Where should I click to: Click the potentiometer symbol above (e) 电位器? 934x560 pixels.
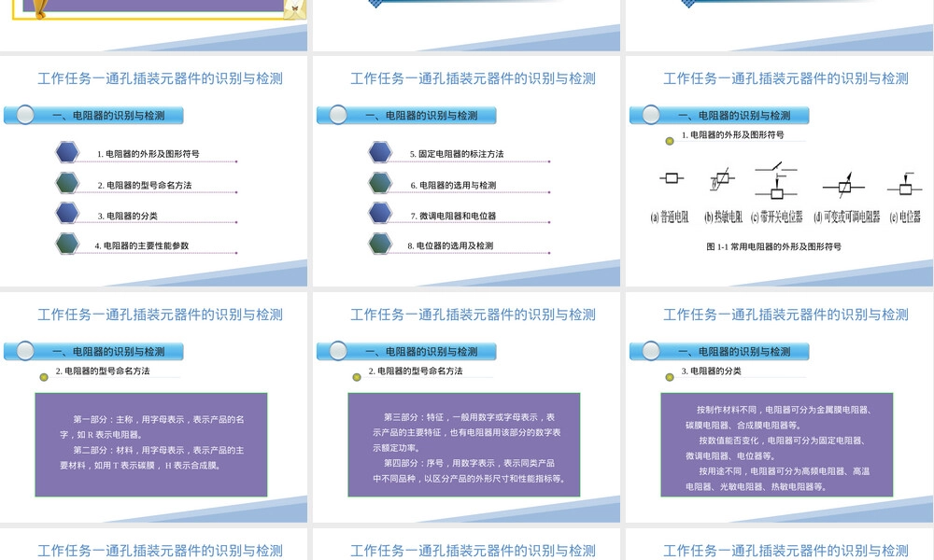tap(905, 185)
